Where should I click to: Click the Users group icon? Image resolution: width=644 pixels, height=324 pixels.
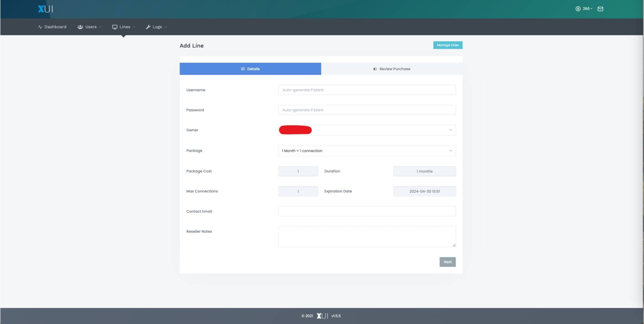coord(80,27)
